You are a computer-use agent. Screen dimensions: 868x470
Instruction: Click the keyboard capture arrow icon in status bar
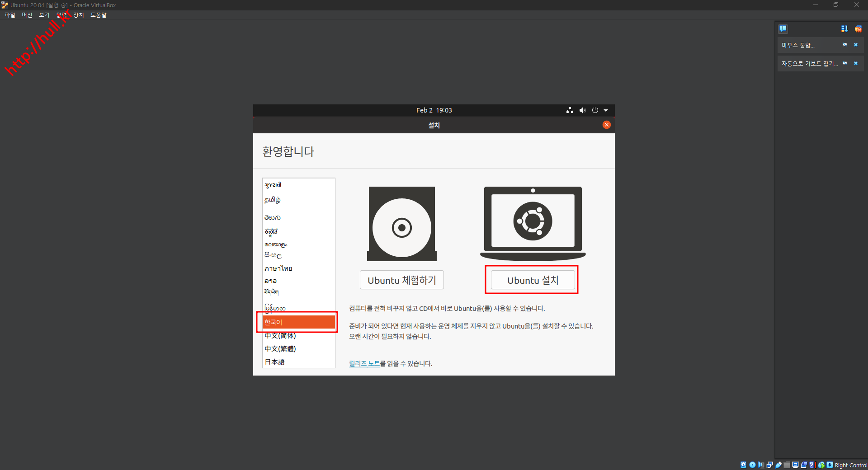point(830,465)
